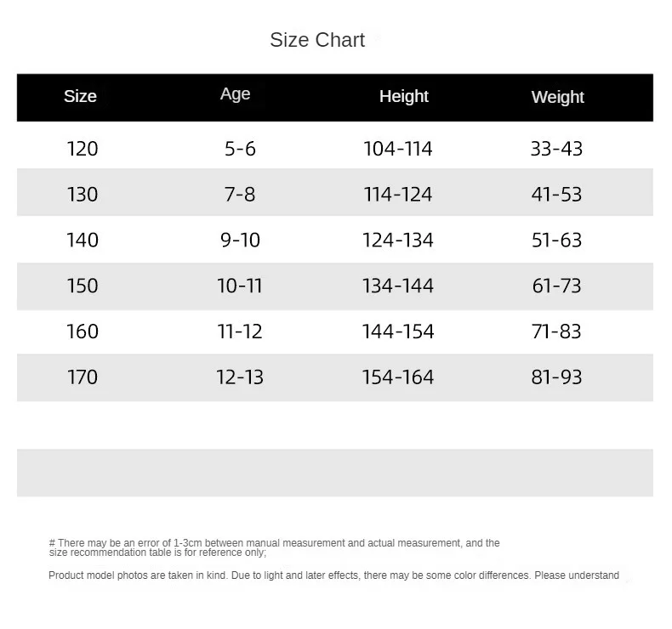Click the Size Chart title

click(x=317, y=40)
